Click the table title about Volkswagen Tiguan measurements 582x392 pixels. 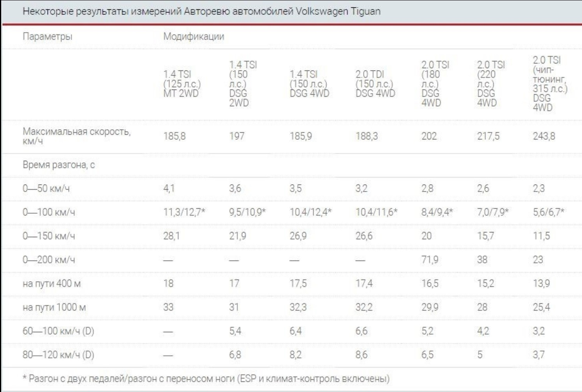click(x=201, y=11)
